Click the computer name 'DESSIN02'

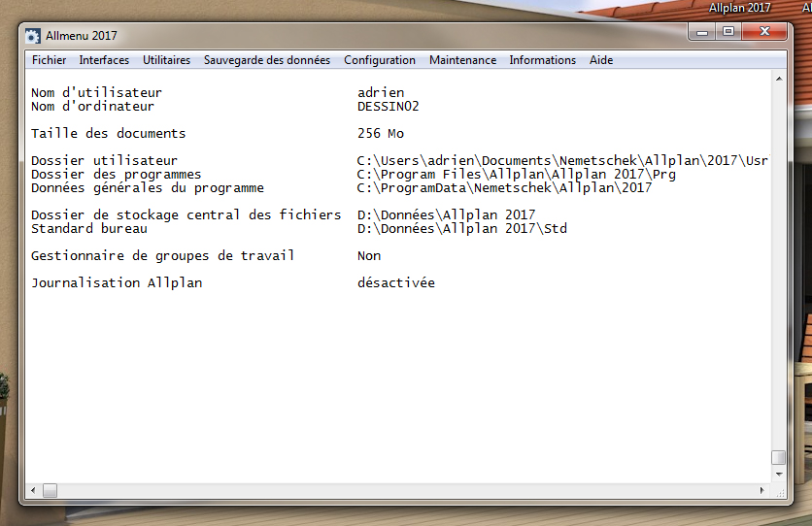point(388,106)
